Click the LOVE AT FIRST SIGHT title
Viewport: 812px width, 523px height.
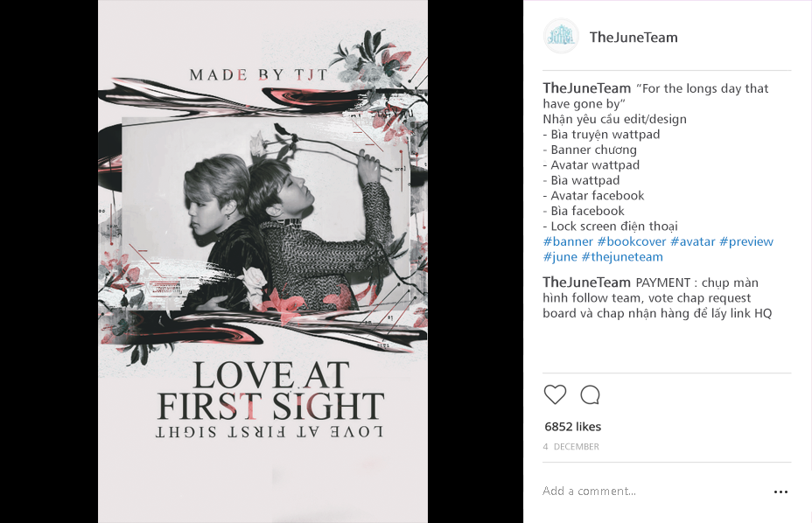[x=270, y=391]
